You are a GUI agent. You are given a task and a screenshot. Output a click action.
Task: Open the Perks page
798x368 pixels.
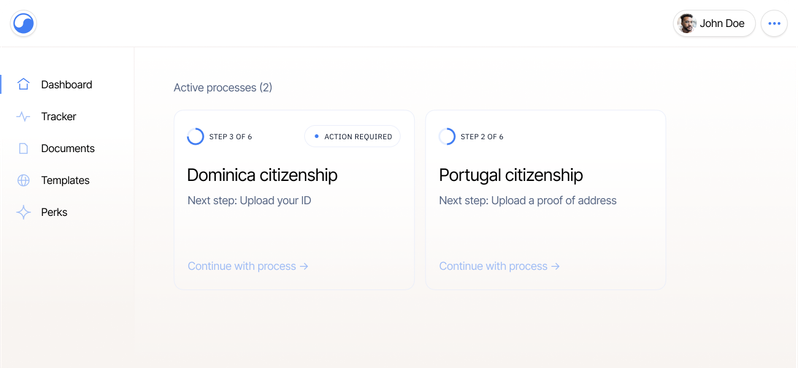click(x=54, y=212)
